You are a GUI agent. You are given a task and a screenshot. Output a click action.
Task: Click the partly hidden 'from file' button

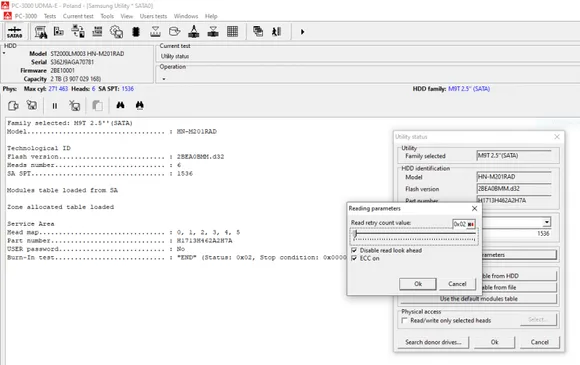[x=519, y=287]
